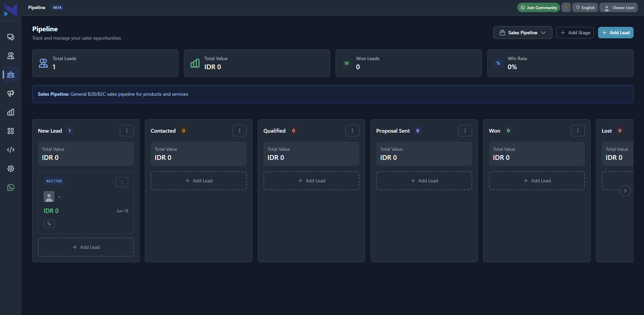Open Proposal Sent stage options menu
The height and width of the screenshot is (315, 644).
point(465,131)
